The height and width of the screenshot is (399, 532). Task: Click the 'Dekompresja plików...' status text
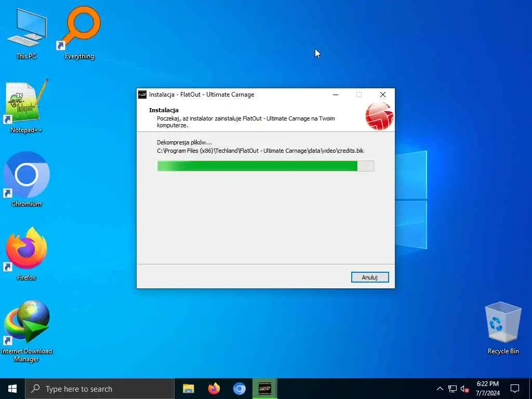[x=184, y=142]
